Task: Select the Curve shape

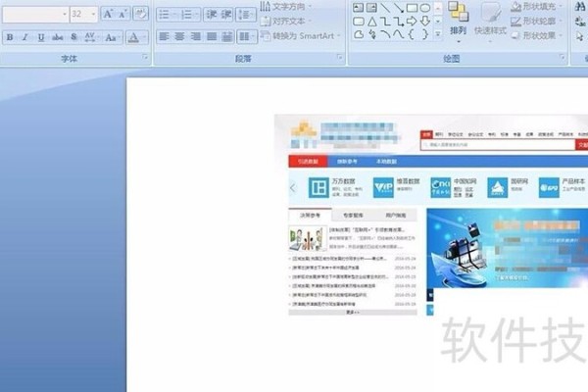Action: point(398,34)
